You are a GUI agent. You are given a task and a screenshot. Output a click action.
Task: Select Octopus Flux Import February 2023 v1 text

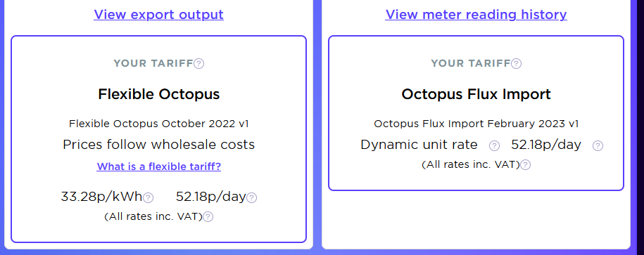click(x=476, y=124)
